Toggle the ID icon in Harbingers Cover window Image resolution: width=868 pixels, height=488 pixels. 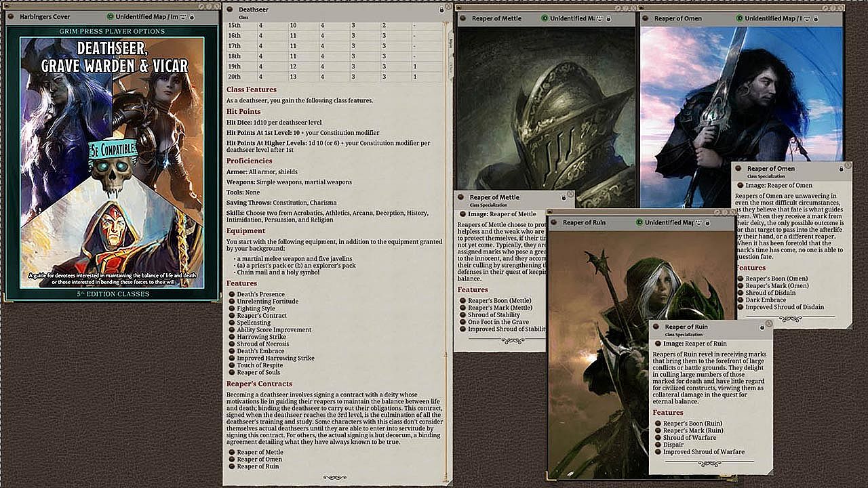click(x=111, y=16)
